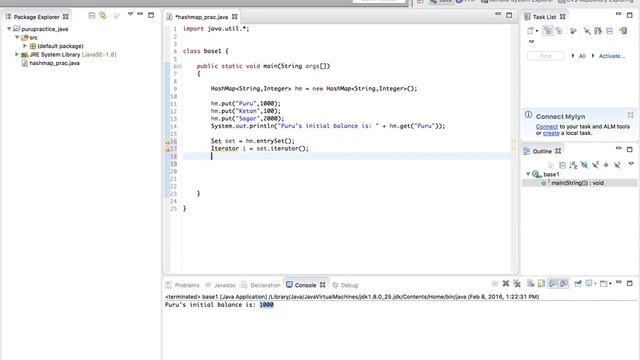Click the warning marker on line 16
The image size is (640, 360).
[167, 141]
